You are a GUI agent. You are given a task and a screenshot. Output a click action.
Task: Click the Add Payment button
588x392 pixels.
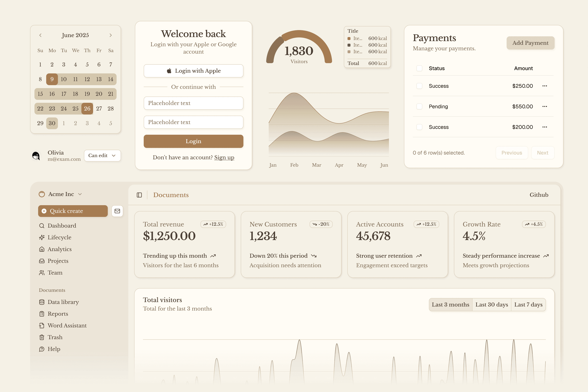(x=530, y=43)
